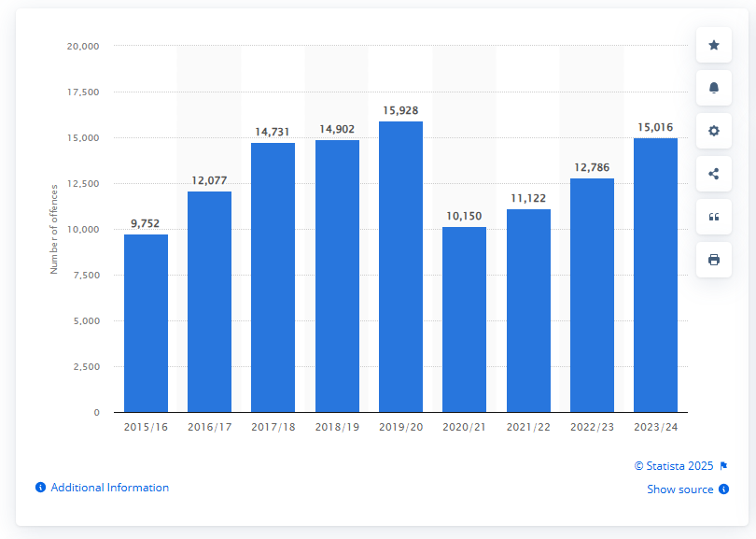Select the 2017/18 bar showing 14,731

click(x=273, y=277)
